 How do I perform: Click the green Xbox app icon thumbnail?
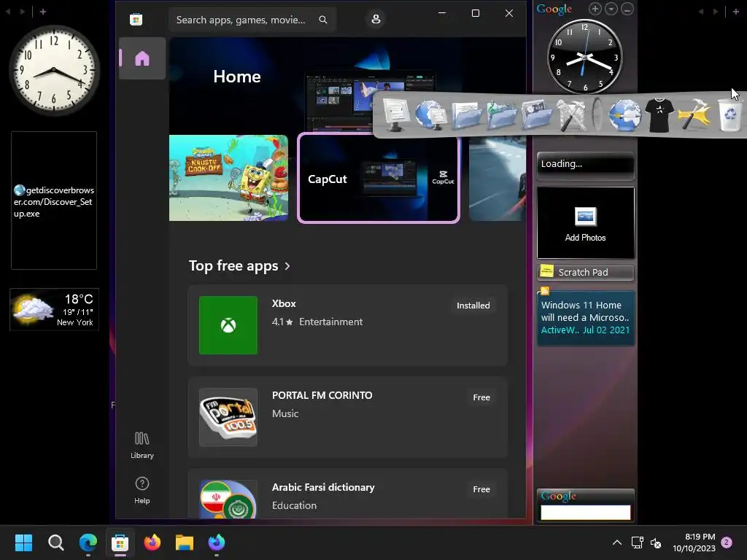(228, 325)
